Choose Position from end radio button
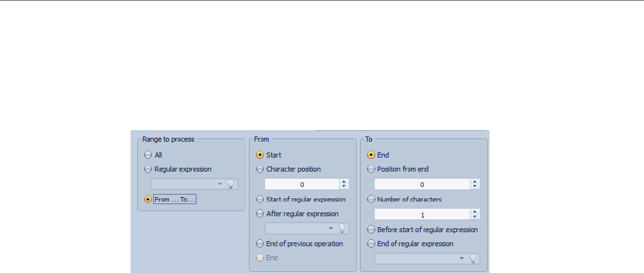 tap(371, 169)
